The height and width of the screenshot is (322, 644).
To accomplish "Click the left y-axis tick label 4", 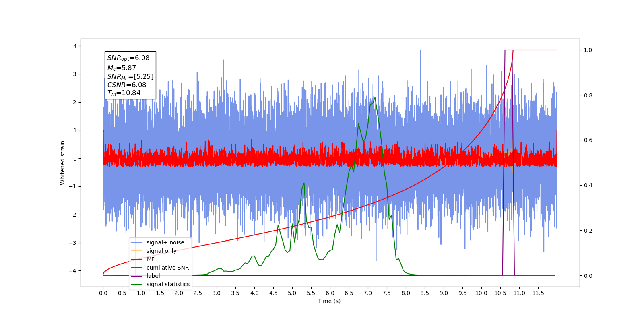I will pos(75,46).
